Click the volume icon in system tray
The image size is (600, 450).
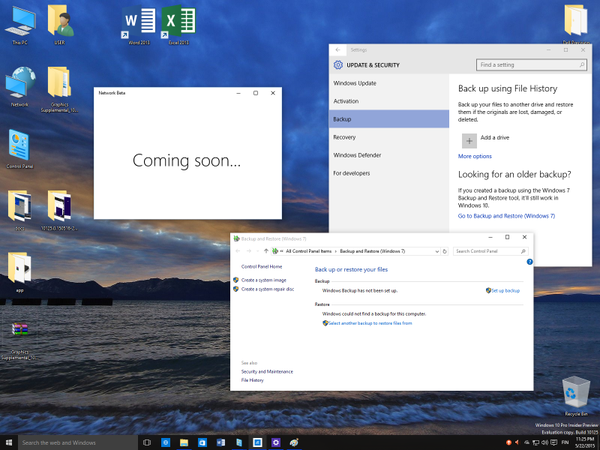coord(545,443)
